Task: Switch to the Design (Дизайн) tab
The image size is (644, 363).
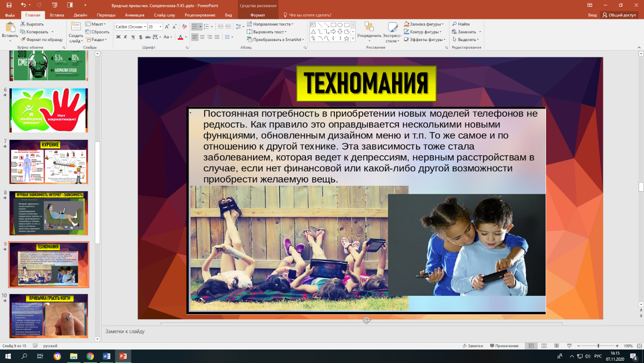Action: point(80,15)
